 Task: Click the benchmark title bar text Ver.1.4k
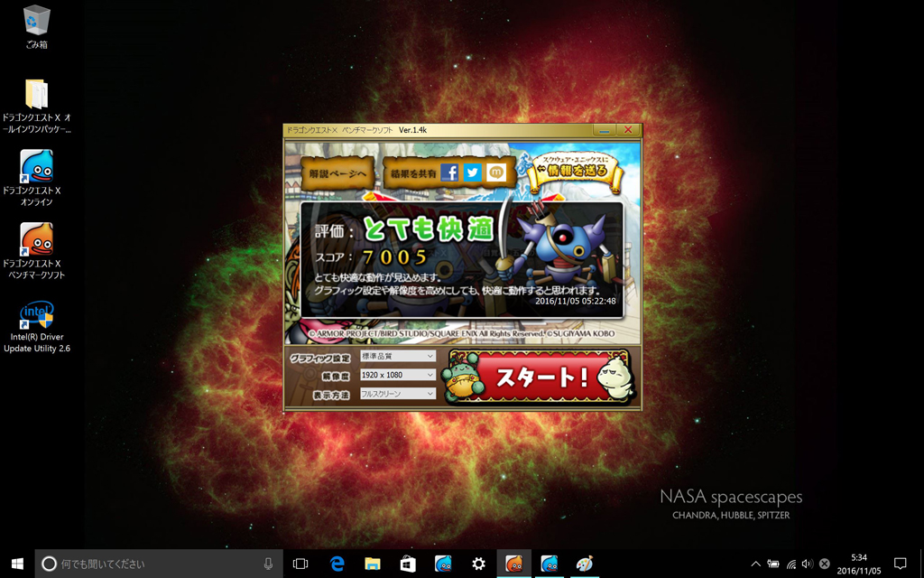click(x=412, y=130)
